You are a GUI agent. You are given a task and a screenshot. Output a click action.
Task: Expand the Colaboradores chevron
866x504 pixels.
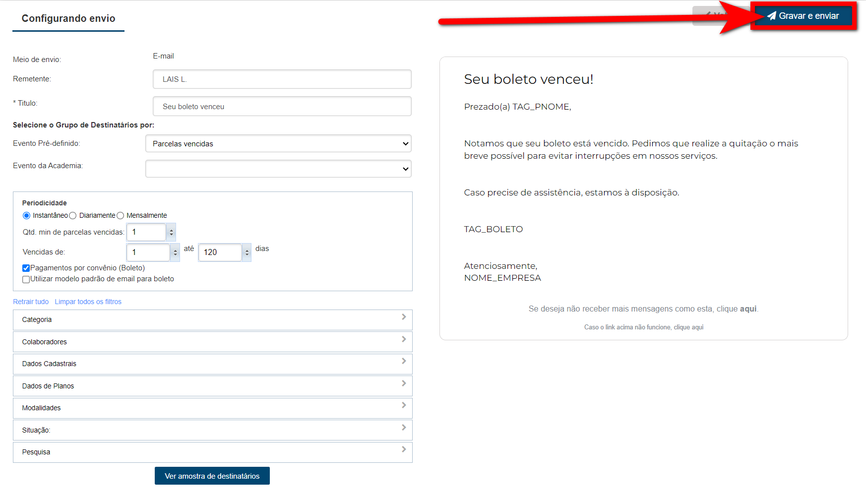pos(404,339)
